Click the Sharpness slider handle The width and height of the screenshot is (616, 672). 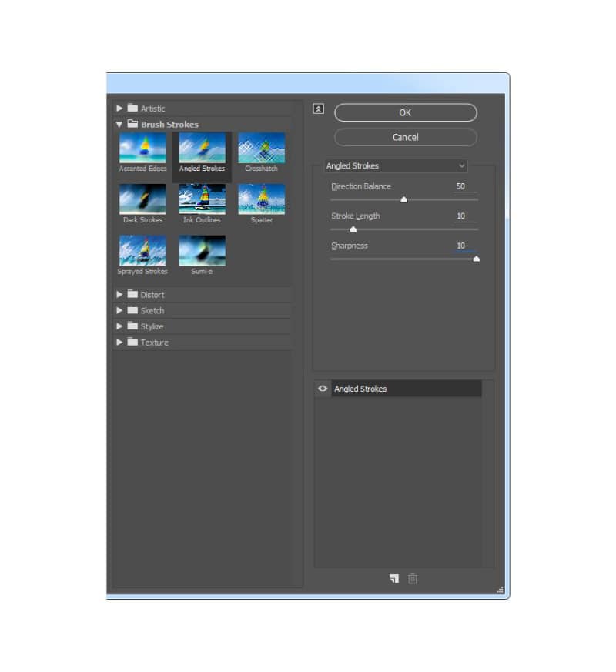[x=477, y=259]
